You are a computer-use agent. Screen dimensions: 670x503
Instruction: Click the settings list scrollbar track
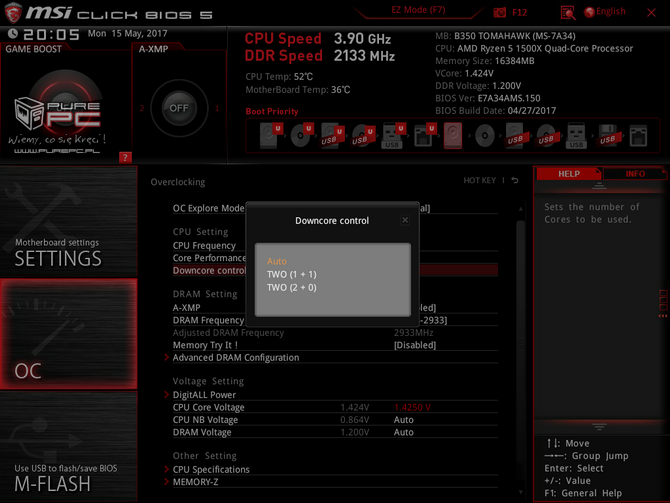pyautogui.click(x=520, y=350)
